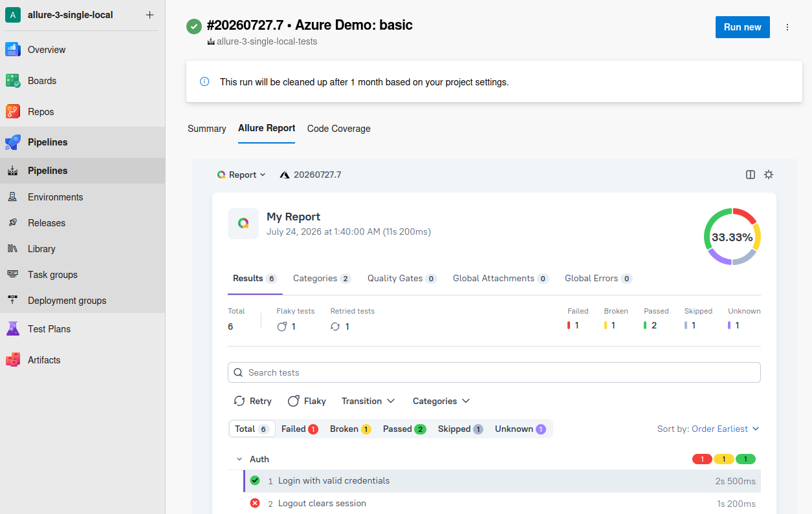Select the Total 6 status filter

click(252, 429)
